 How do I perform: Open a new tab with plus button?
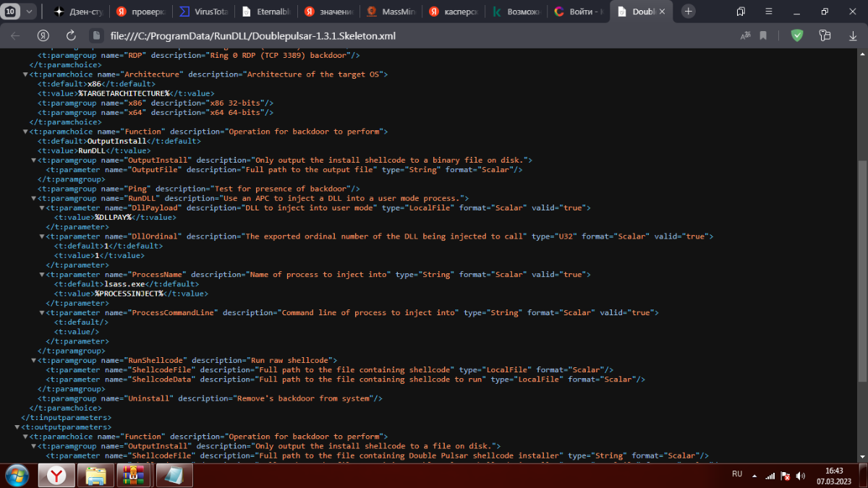coord(688,11)
